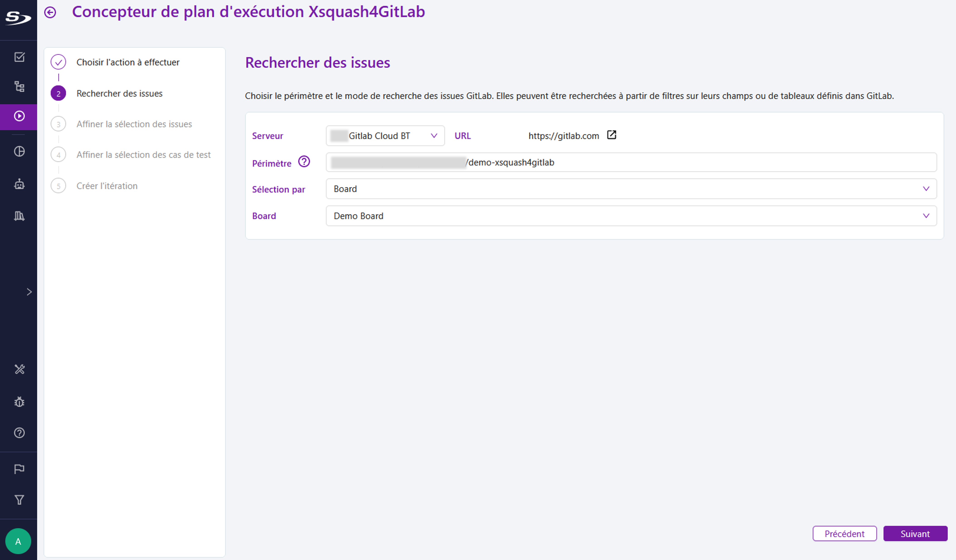The height and width of the screenshot is (560, 956).
Task: Open the help question mark icon
Action: (19, 433)
